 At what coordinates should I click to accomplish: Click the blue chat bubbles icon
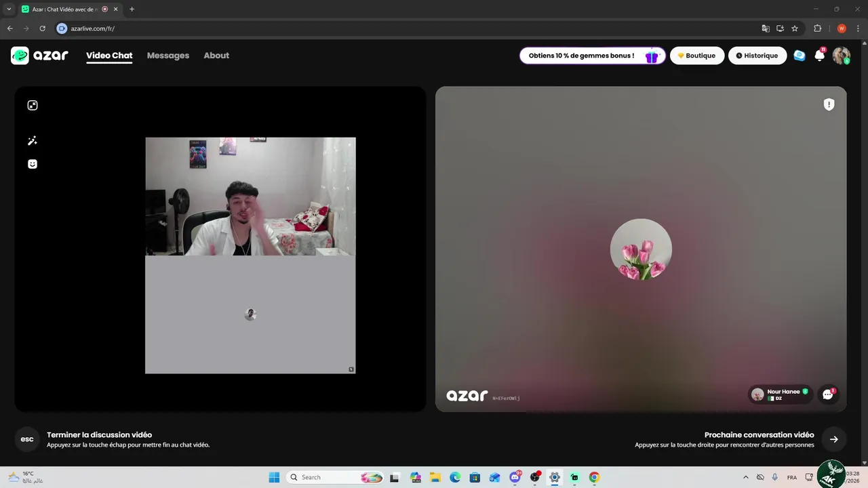(800, 56)
